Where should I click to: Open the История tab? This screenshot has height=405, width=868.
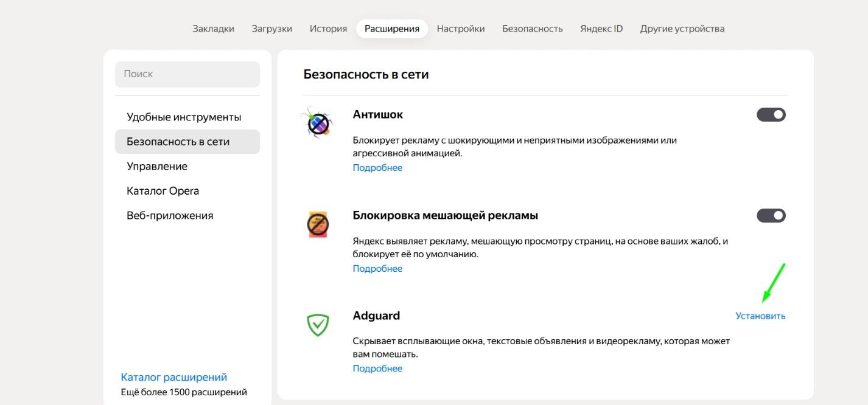click(x=328, y=29)
